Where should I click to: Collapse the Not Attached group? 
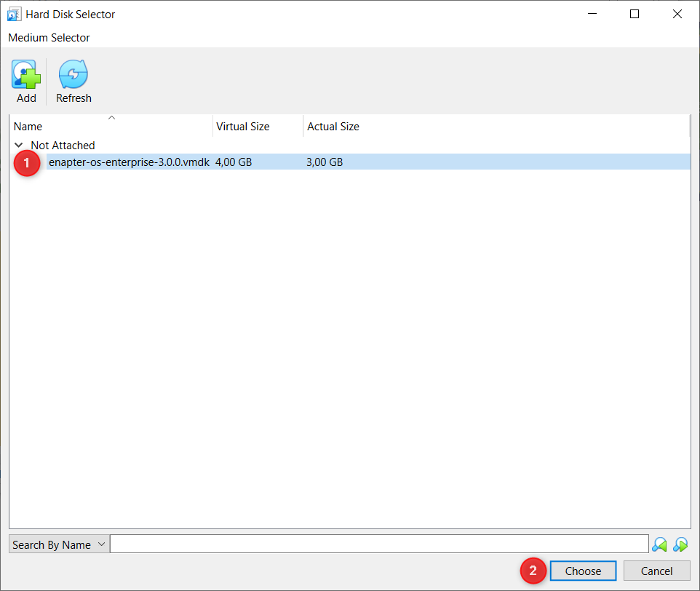(x=18, y=145)
